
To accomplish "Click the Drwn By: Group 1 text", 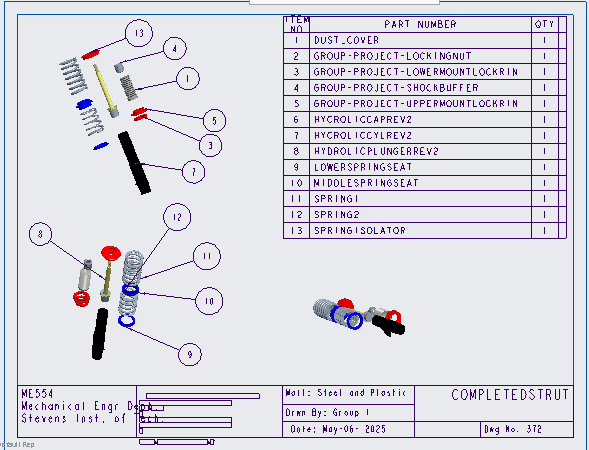I will point(327,412).
